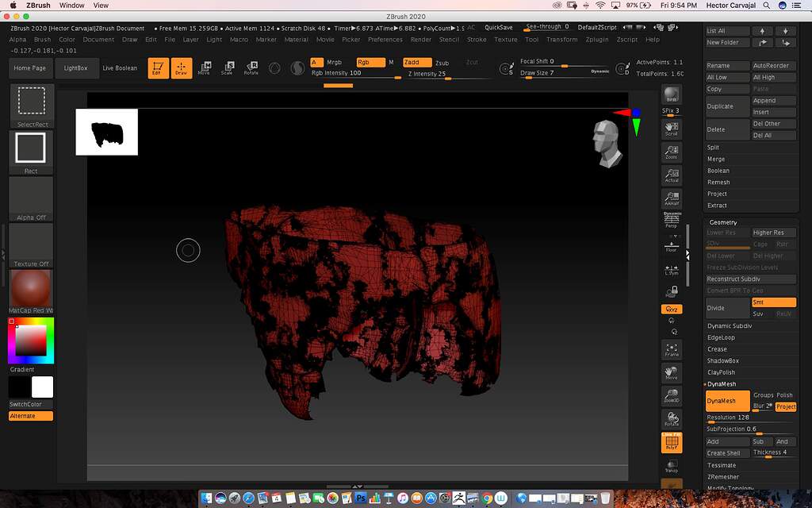Screen dimensions: 812x508
Task: Switch to the LightBox tab
Action: pos(77,67)
